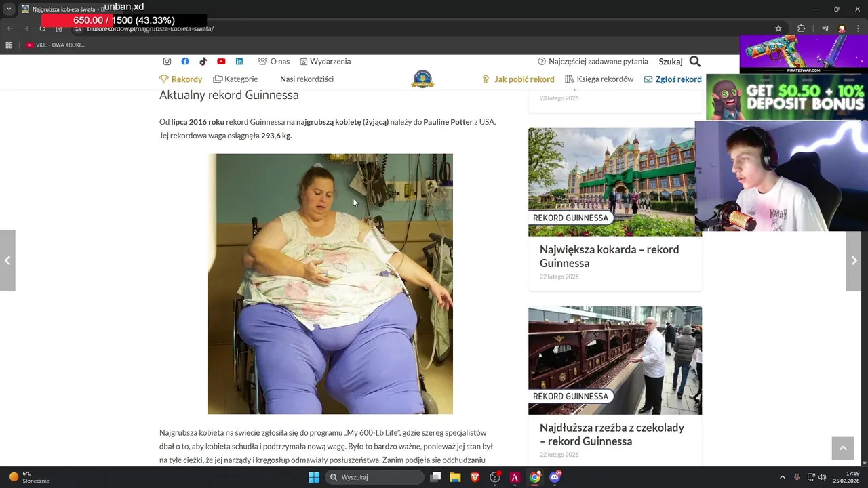Viewport: 868px width, 488px height.
Task: Open the Kategorie menu item
Action: pyautogui.click(x=235, y=79)
